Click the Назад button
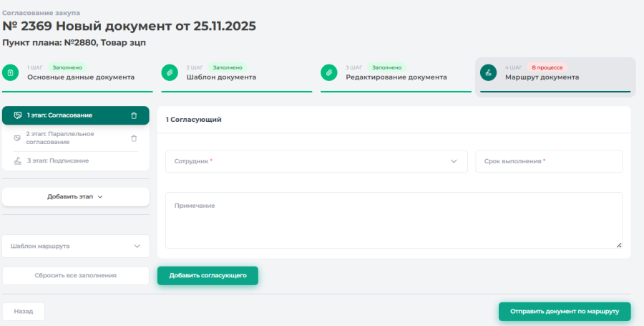Screen dimensions: 644x326 [24, 312]
